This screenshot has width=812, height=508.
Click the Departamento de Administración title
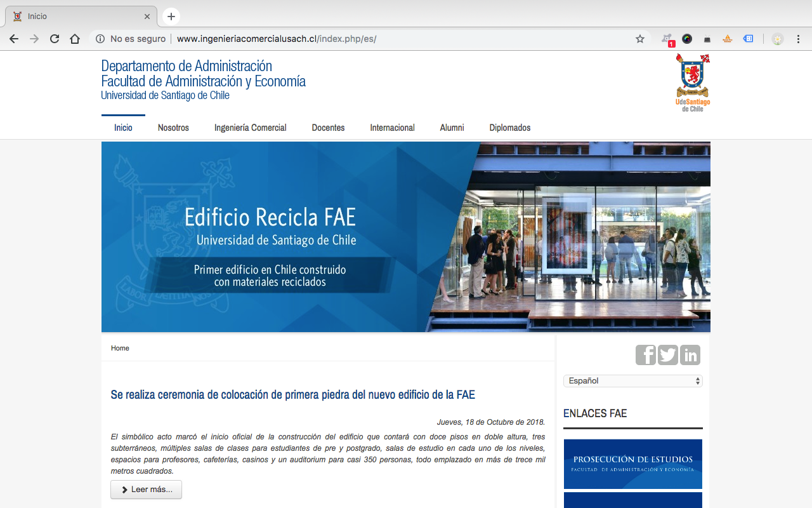tap(187, 66)
